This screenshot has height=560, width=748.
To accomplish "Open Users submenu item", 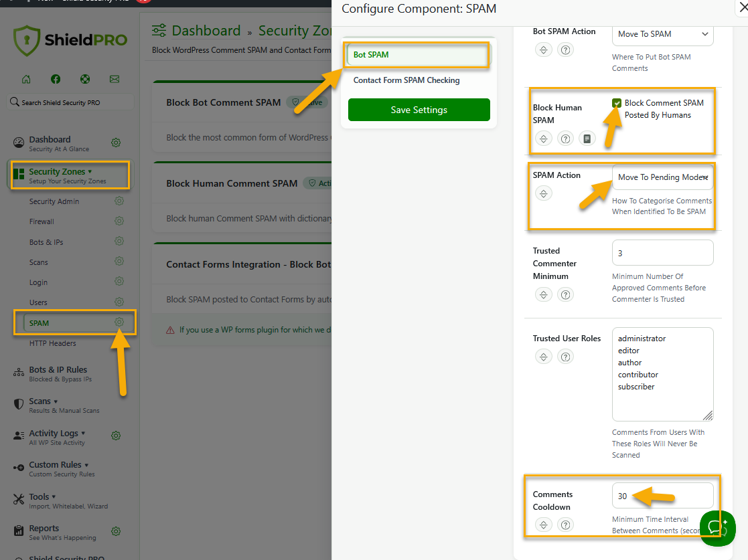I will [38, 302].
